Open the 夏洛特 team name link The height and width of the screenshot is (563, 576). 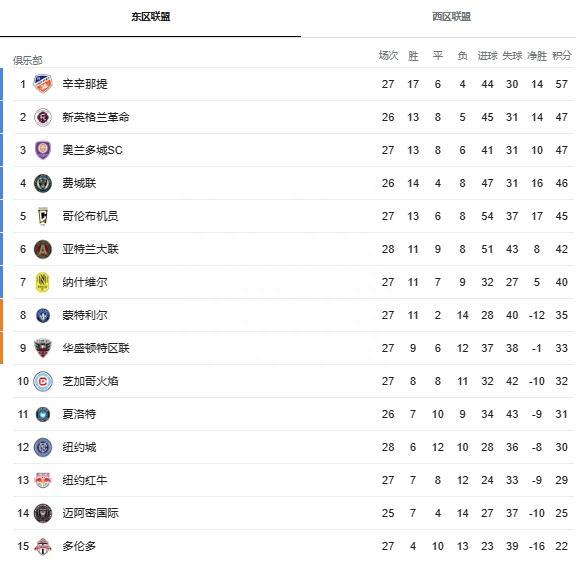click(79, 414)
